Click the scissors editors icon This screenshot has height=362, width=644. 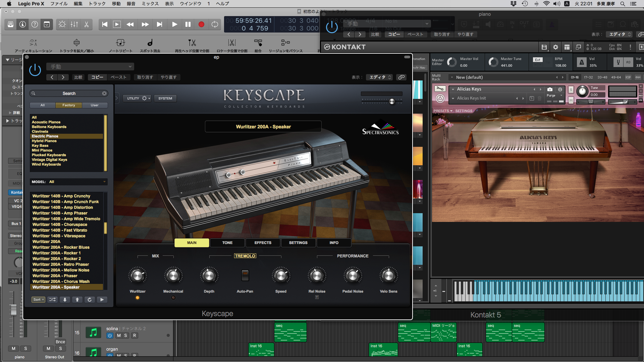(x=87, y=24)
